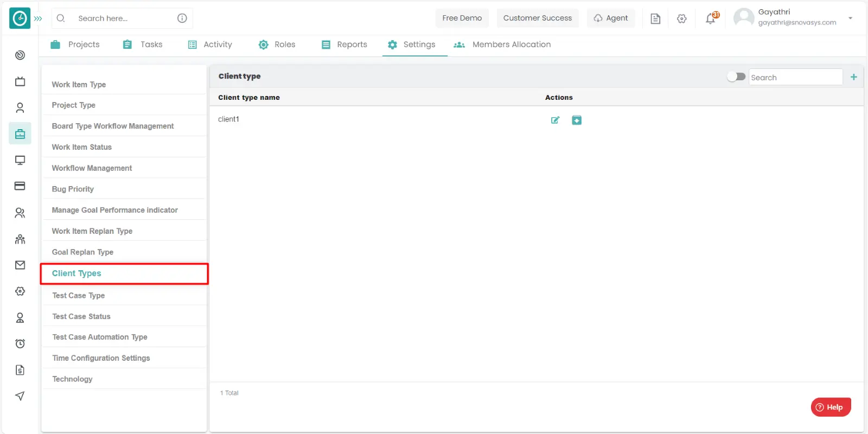Click the clock logo icon

click(x=20, y=18)
